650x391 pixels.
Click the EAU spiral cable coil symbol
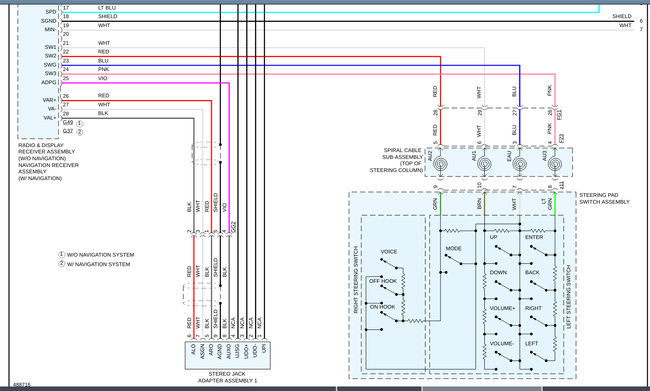(x=520, y=165)
